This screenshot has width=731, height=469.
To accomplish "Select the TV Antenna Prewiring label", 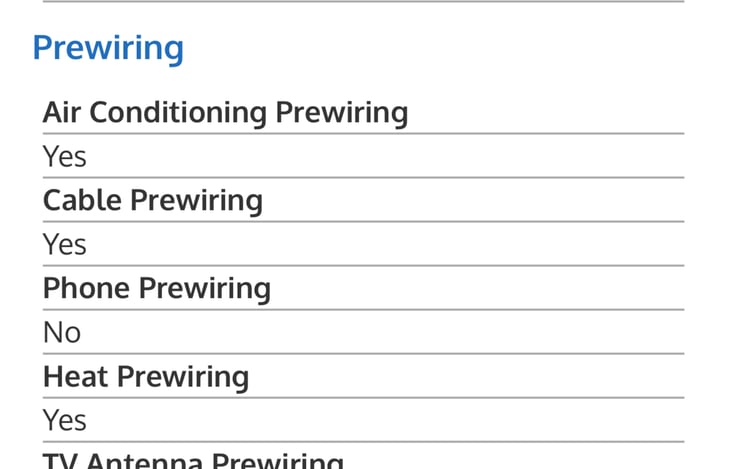I will pyautogui.click(x=192, y=461).
